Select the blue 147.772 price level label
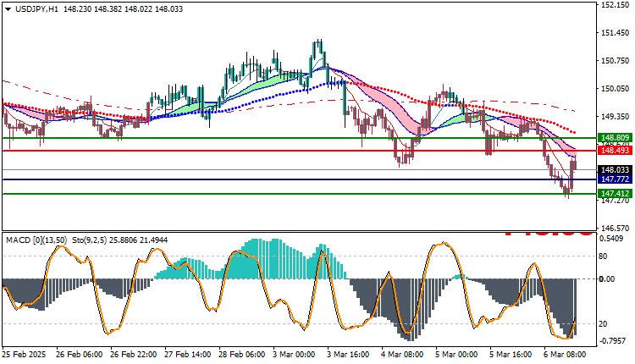 pyautogui.click(x=615, y=179)
